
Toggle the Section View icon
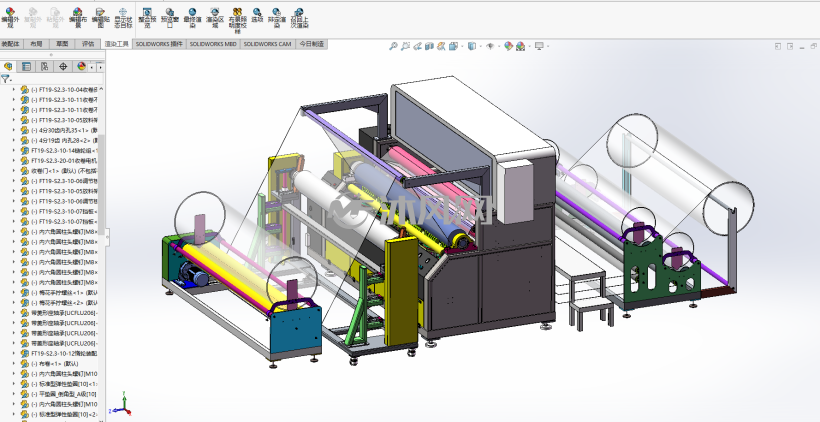(429, 46)
